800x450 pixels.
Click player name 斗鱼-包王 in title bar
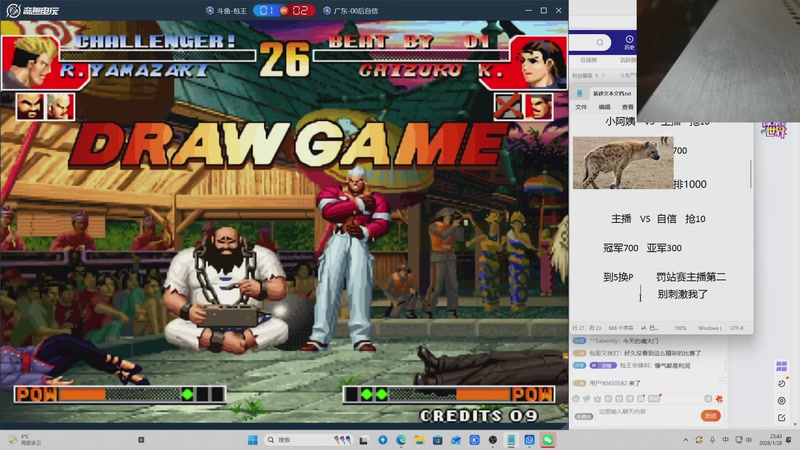point(231,10)
